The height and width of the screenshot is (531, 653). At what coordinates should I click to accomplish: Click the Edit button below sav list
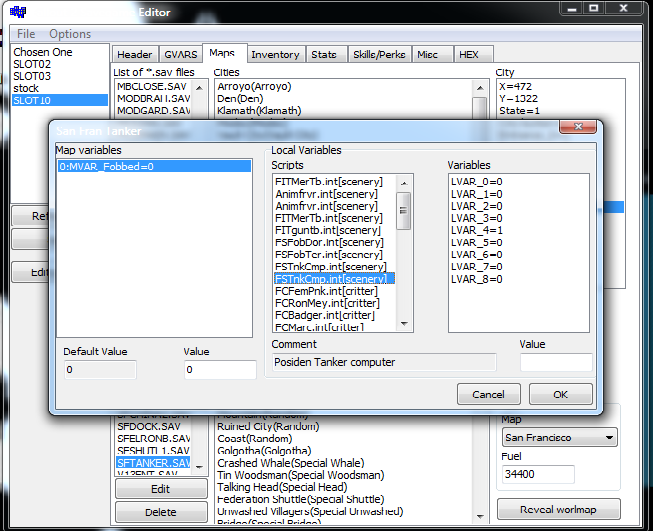(x=161, y=489)
